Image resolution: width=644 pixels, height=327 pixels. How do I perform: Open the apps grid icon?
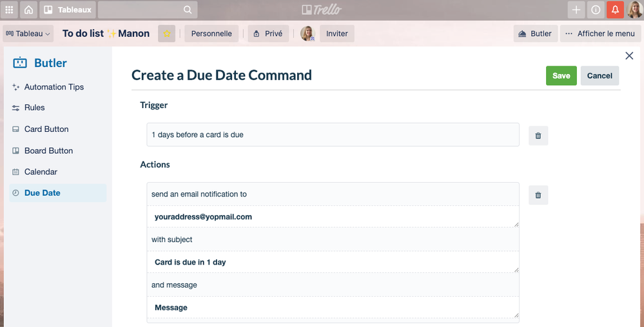(9, 10)
